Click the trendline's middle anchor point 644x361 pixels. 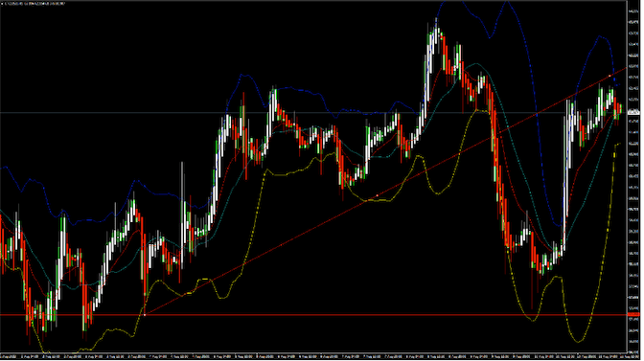tap(378, 195)
